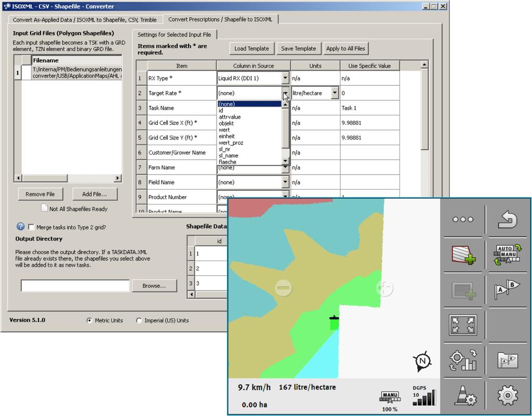Open the three-dots more options button
The image size is (532, 416).
(x=463, y=219)
